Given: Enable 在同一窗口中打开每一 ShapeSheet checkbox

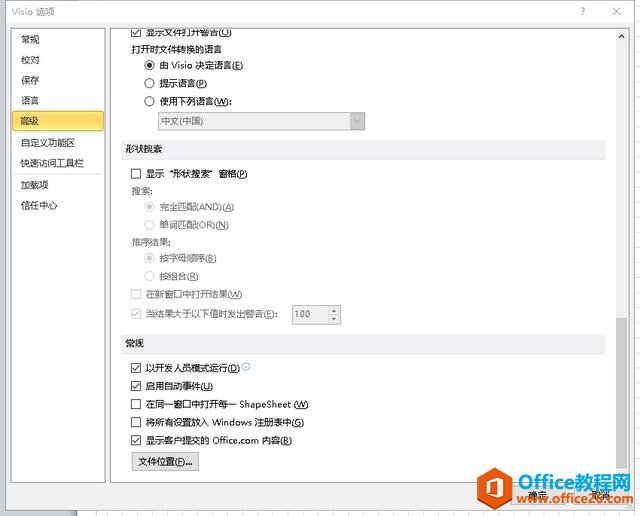Looking at the screenshot, I should [136, 404].
